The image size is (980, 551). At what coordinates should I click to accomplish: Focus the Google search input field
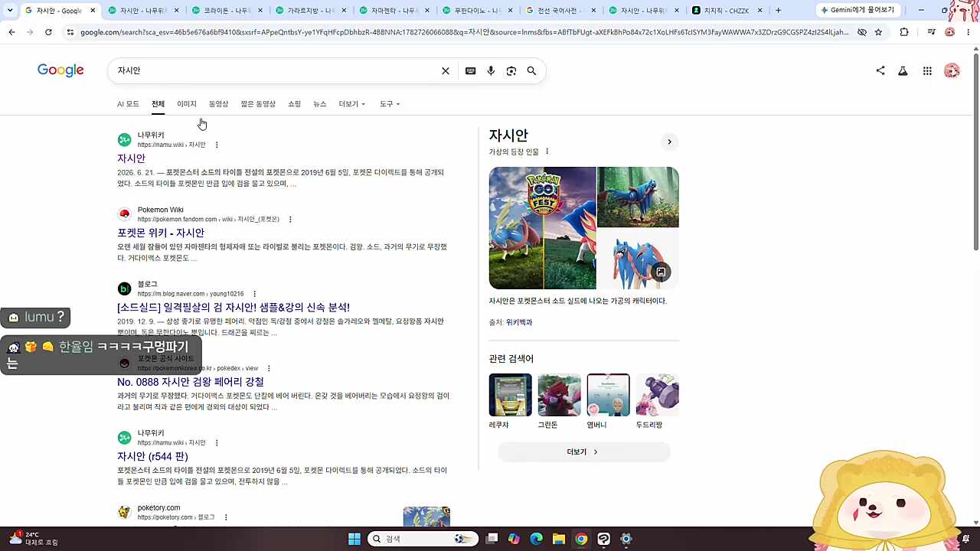coord(276,70)
